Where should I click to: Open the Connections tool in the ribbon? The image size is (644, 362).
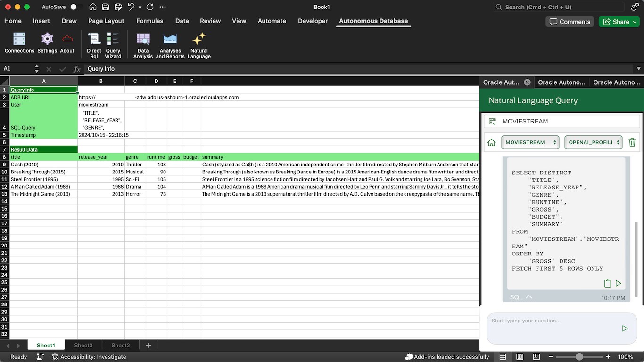tap(19, 43)
